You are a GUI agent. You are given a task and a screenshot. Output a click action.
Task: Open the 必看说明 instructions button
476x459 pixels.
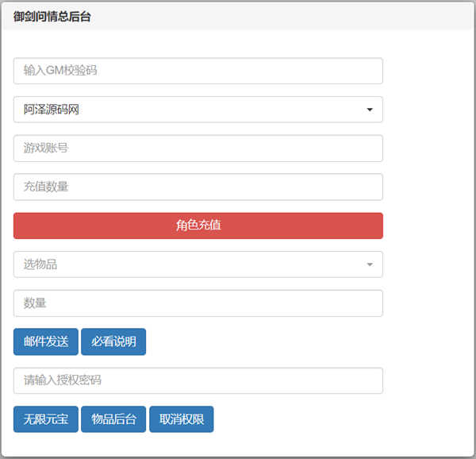click(x=113, y=341)
